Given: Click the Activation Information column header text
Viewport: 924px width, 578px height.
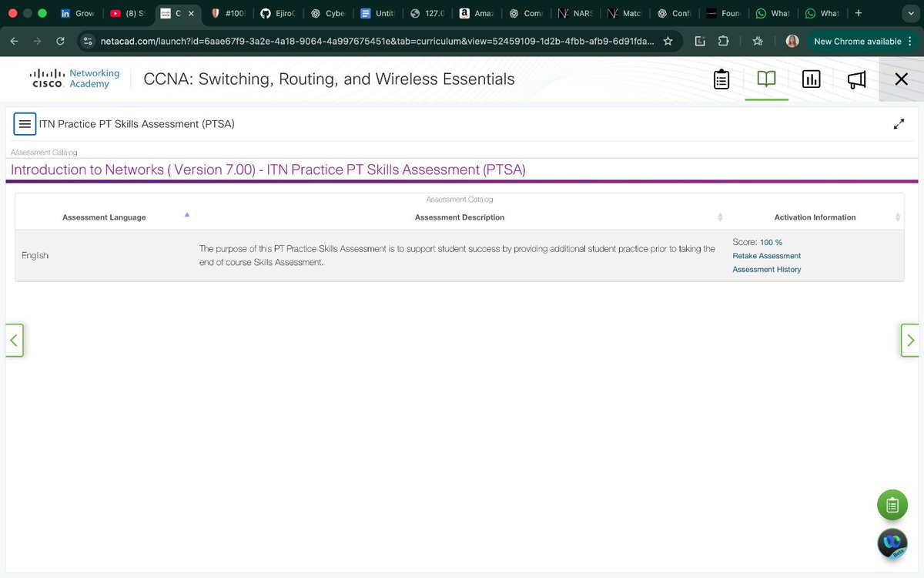Looking at the screenshot, I should (815, 217).
